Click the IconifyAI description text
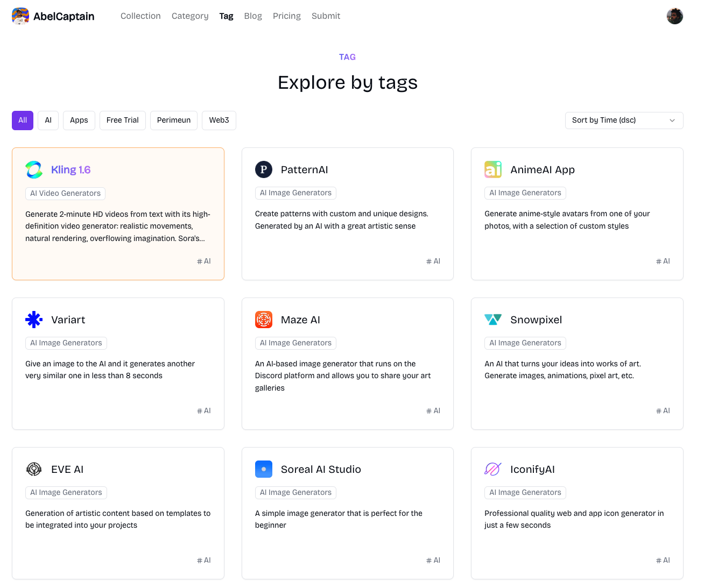Image resolution: width=704 pixels, height=588 pixels. point(574,519)
